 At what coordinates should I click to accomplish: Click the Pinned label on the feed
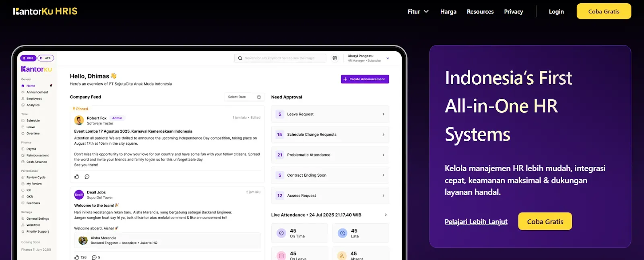(80, 109)
